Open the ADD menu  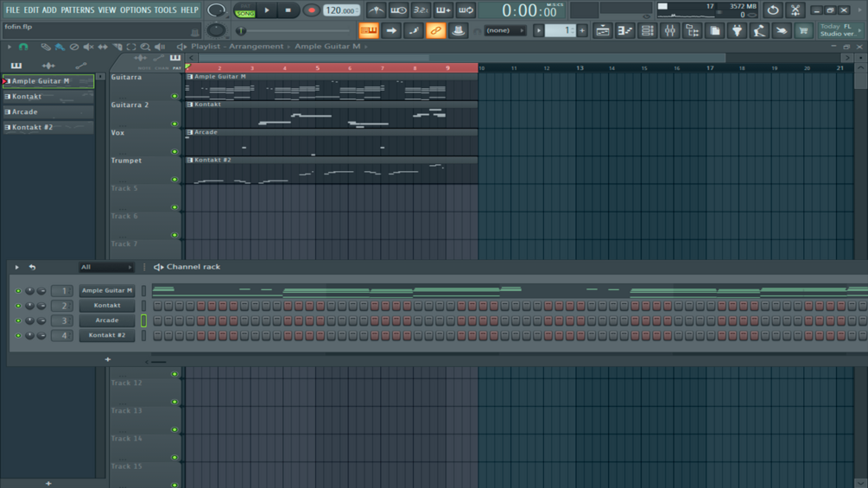pyautogui.click(x=49, y=10)
